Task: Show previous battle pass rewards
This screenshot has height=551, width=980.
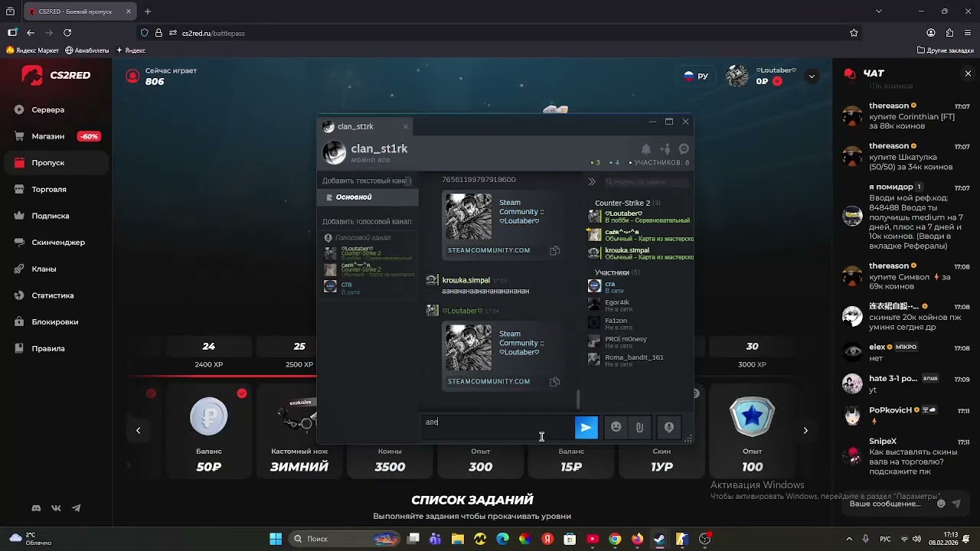Action: (138, 431)
